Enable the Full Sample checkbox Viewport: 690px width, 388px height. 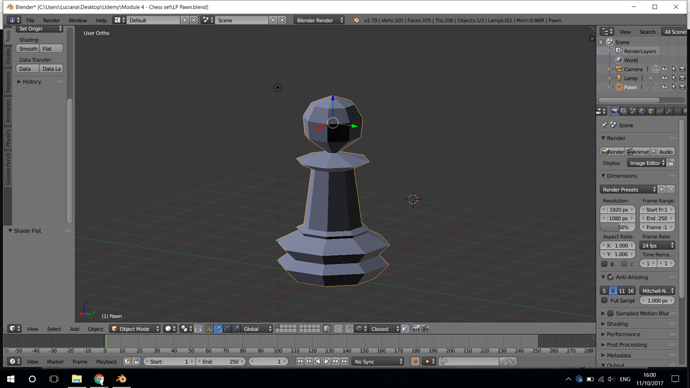[x=604, y=300]
